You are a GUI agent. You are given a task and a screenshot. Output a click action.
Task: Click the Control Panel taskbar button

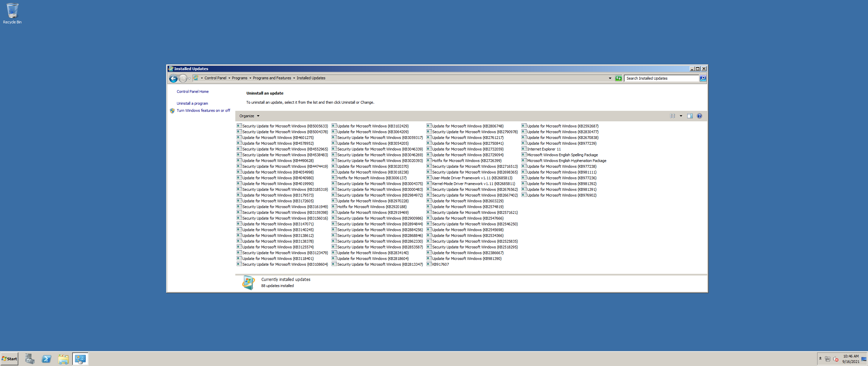click(x=80, y=359)
